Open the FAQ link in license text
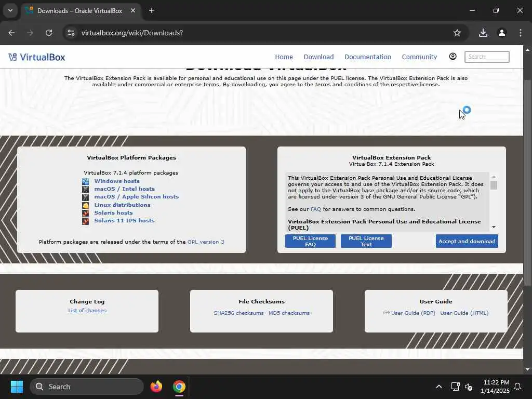532x399 pixels. pos(315,209)
